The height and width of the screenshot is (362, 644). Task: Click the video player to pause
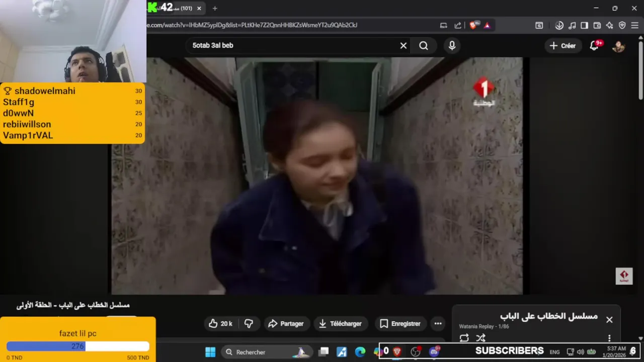coord(317,176)
